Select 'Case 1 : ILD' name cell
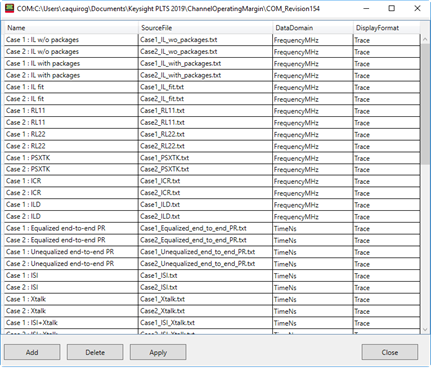This screenshot has width=432, height=368. coord(71,205)
